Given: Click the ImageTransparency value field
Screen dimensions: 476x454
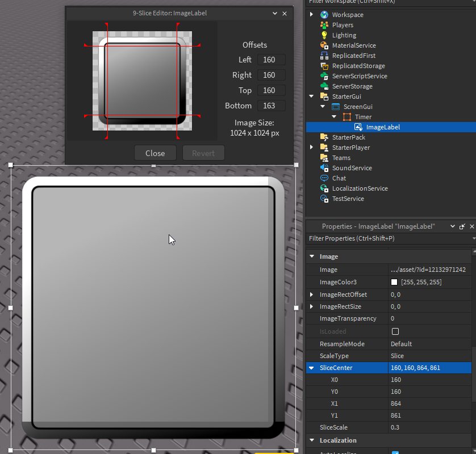Looking at the screenshot, I should pyautogui.click(x=430, y=318).
